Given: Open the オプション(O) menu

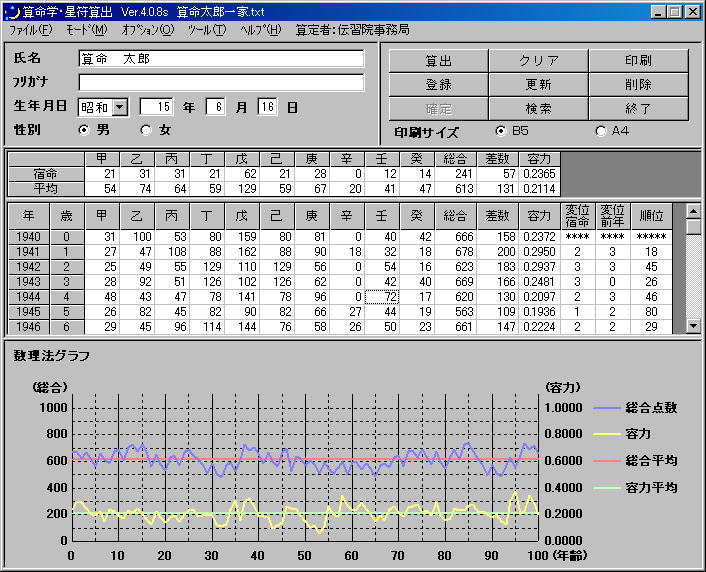Looking at the screenshot, I should click(x=148, y=30).
